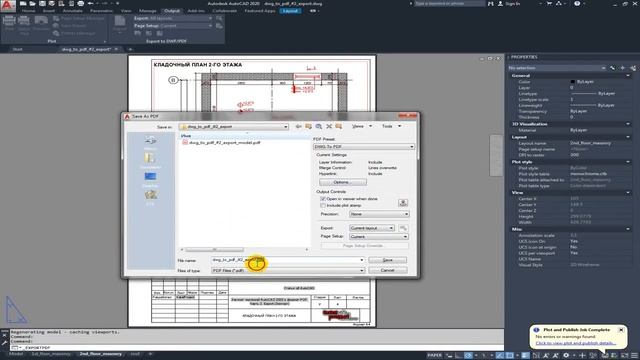Click the Customization menu icon in status bar
This screenshot has width=640, height=360.
click(635, 356)
